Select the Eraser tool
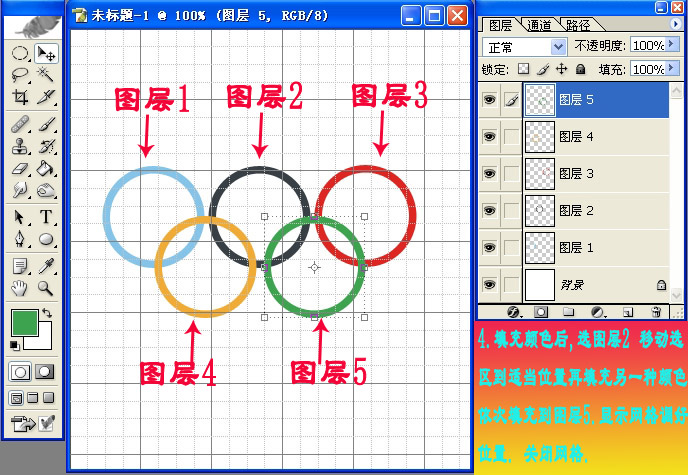 coord(20,168)
